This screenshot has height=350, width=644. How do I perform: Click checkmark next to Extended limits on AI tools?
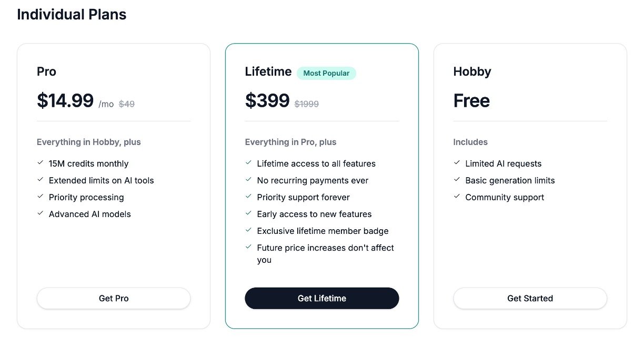40,180
